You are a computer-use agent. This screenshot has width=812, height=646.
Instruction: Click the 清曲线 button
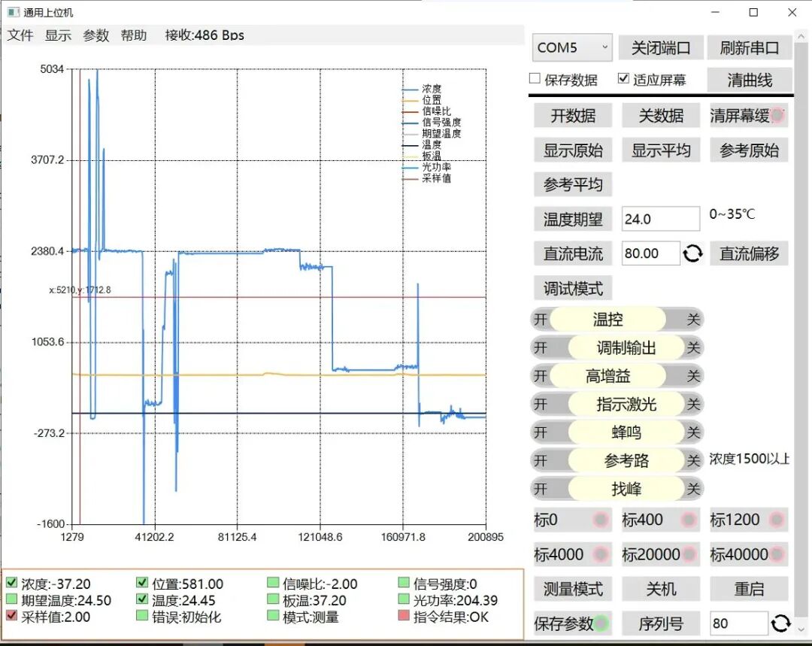750,80
